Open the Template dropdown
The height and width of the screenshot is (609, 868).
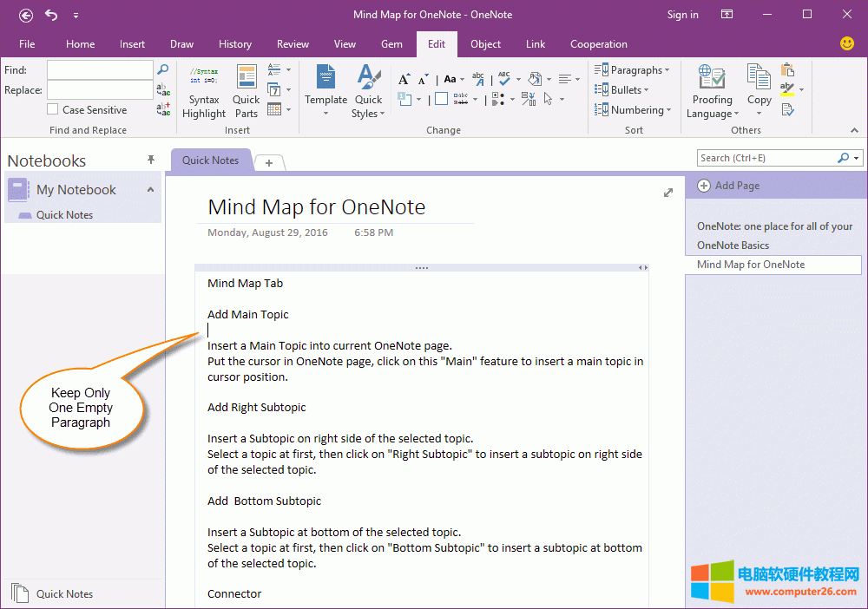point(325,92)
